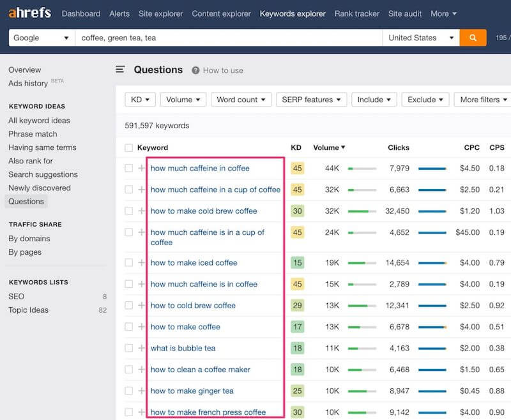Click plus icon next to 'what is bubble tea'
This screenshot has height=420, width=511.
[141, 349]
